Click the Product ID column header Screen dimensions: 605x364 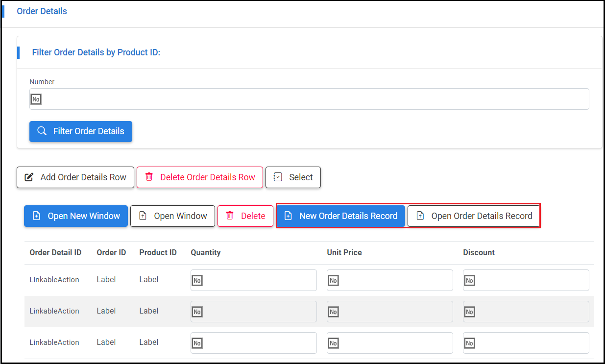click(158, 253)
